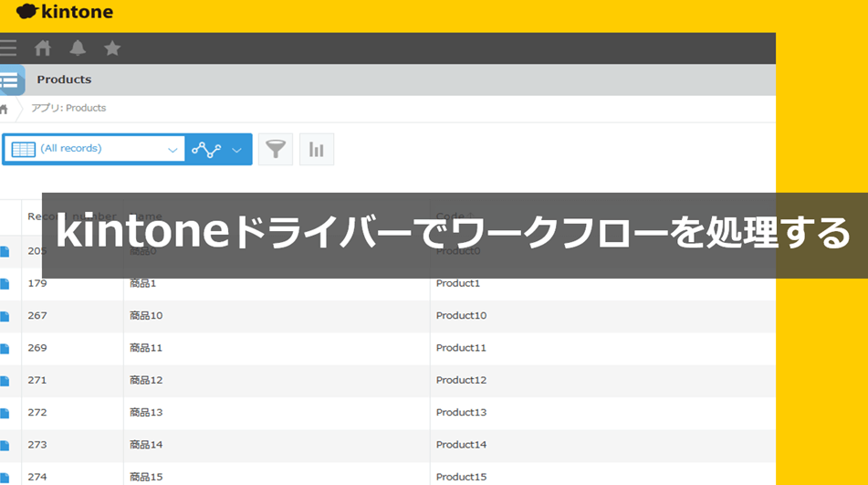The image size is (868, 485).
Task: Open the favorites star icon
Action: [112, 48]
